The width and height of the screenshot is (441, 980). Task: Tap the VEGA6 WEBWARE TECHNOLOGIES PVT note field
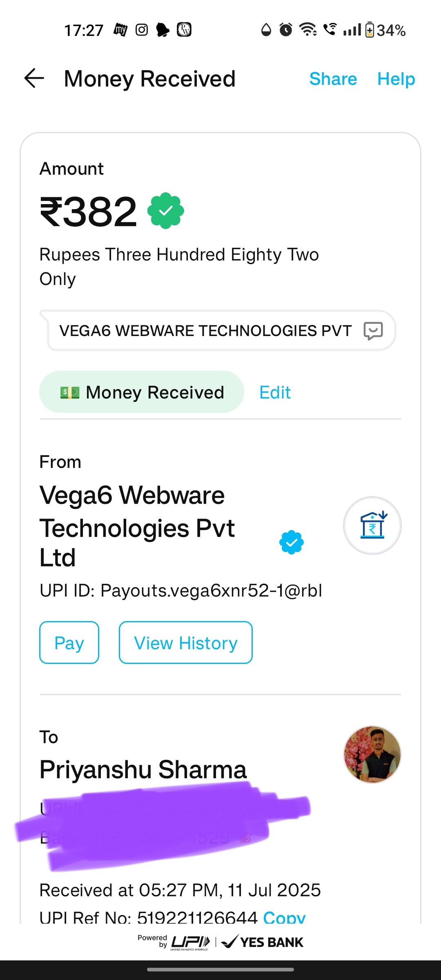[218, 331]
